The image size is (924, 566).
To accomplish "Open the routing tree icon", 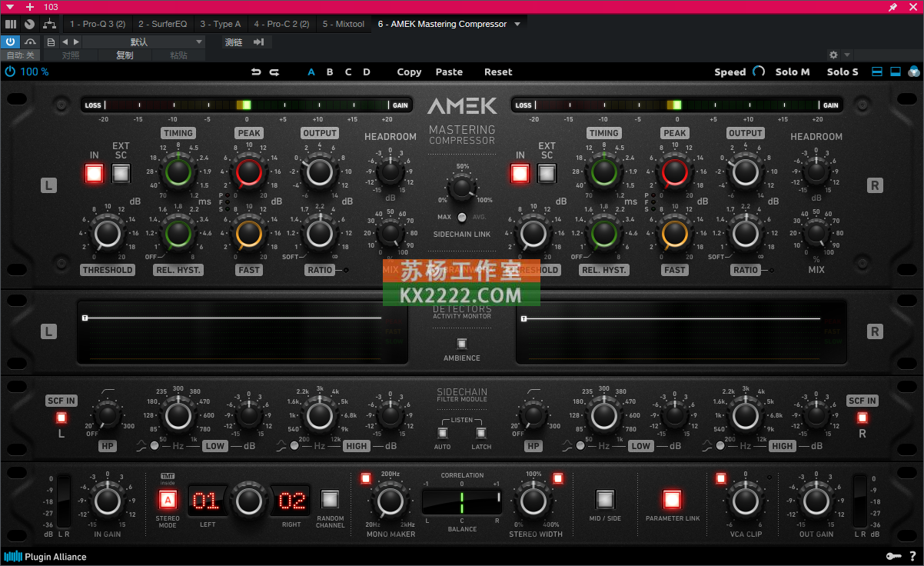I will (x=49, y=24).
